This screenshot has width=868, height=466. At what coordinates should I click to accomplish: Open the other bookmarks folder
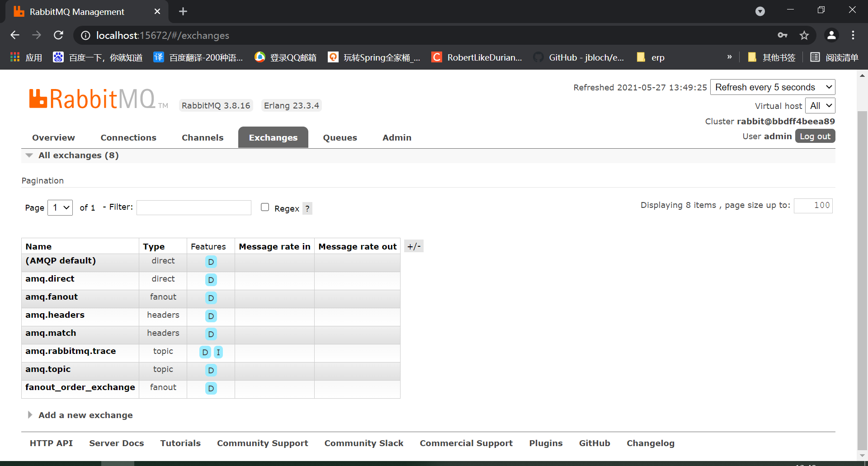point(772,57)
